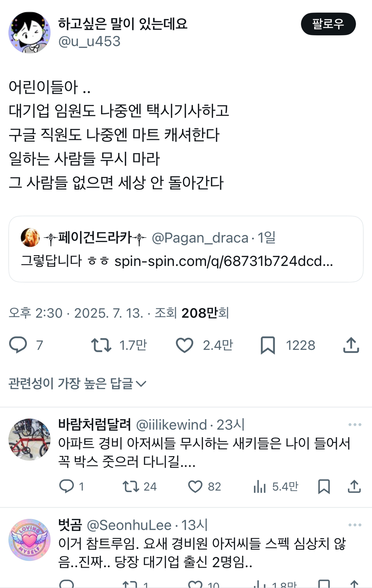Bookmark the 바람처럼달려 reply

(324, 486)
